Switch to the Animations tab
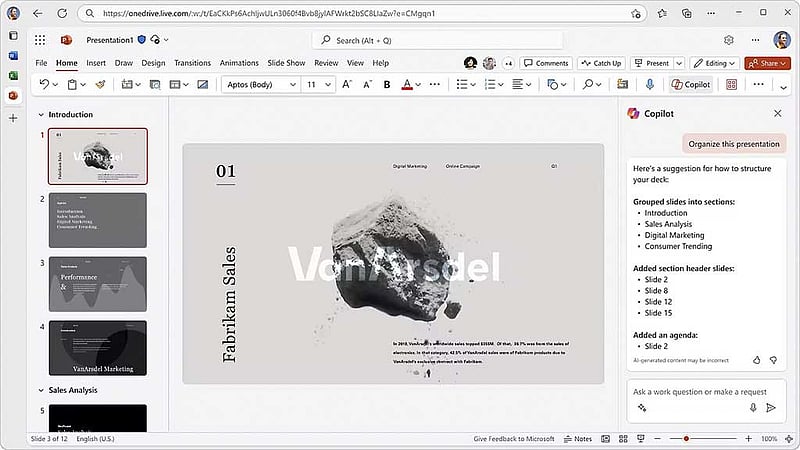The width and height of the screenshot is (800, 450). click(x=239, y=63)
